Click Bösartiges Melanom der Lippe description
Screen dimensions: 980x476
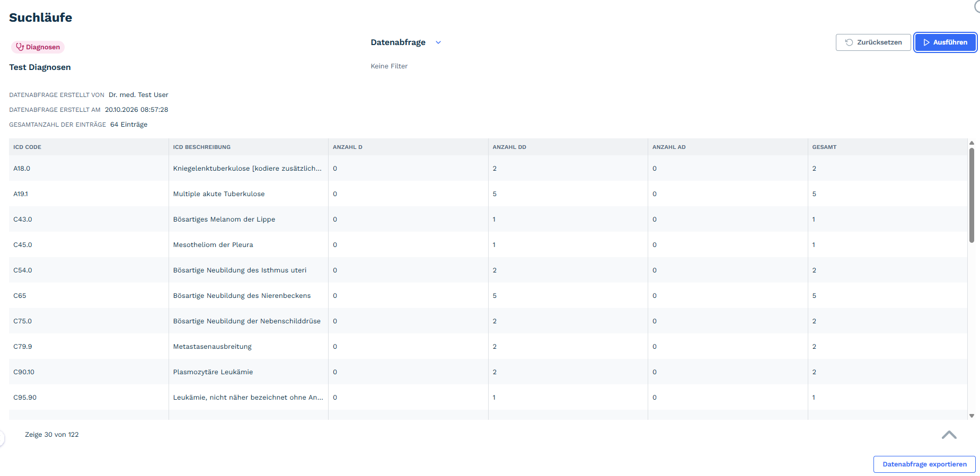pyautogui.click(x=224, y=219)
